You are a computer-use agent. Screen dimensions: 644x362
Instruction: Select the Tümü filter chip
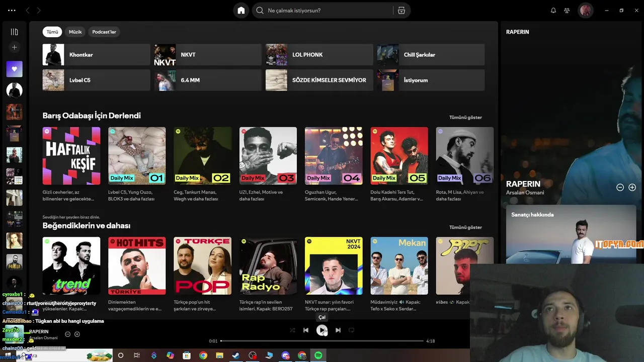point(52,32)
